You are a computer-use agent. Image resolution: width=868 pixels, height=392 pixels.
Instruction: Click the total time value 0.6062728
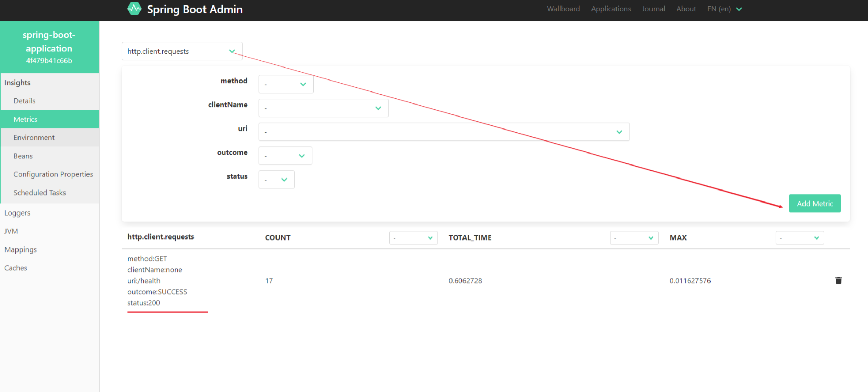pos(465,281)
